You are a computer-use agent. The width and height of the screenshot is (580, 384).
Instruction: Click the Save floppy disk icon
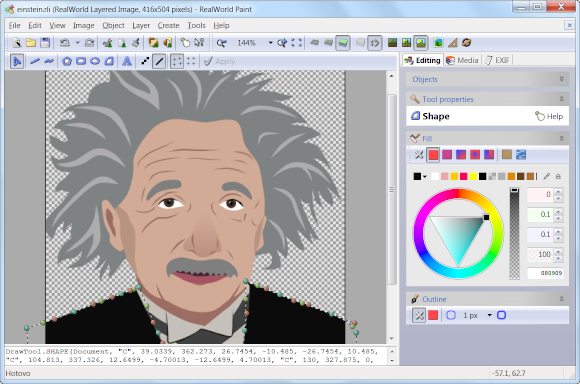pos(45,43)
